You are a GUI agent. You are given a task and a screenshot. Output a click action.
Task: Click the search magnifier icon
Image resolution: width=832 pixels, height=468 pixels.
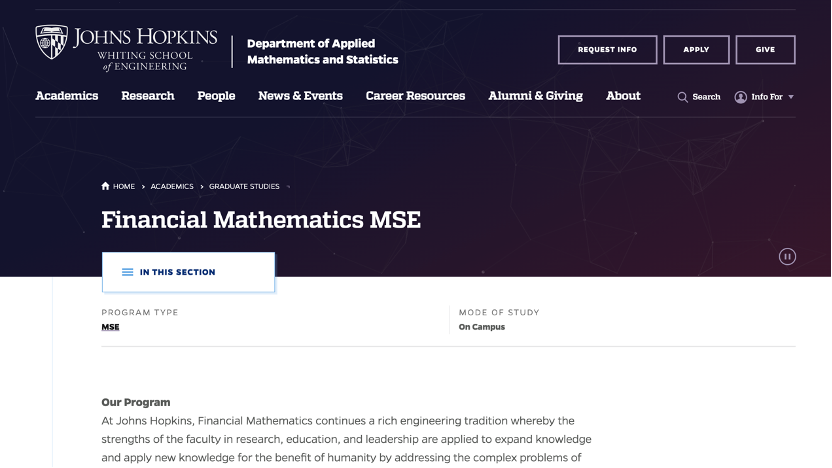click(682, 97)
